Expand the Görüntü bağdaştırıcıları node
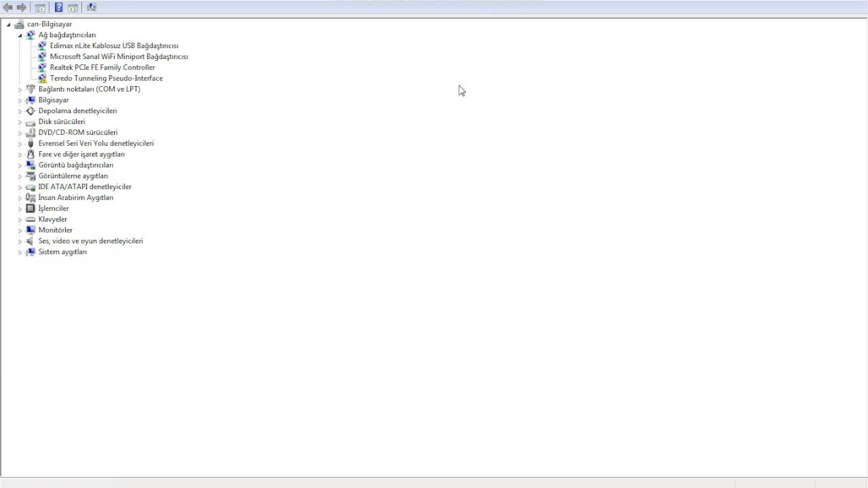Image resolution: width=868 pixels, height=488 pixels. (x=20, y=165)
